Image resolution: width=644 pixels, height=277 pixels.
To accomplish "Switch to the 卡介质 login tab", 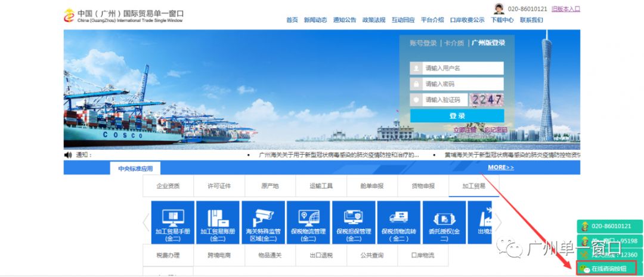I will (x=454, y=43).
